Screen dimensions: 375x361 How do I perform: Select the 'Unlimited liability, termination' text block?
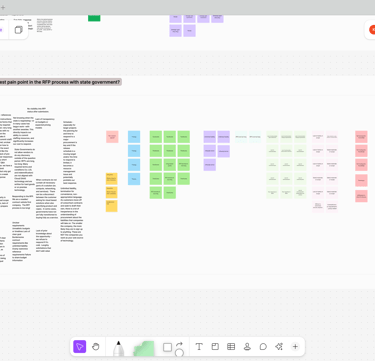point(71,214)
